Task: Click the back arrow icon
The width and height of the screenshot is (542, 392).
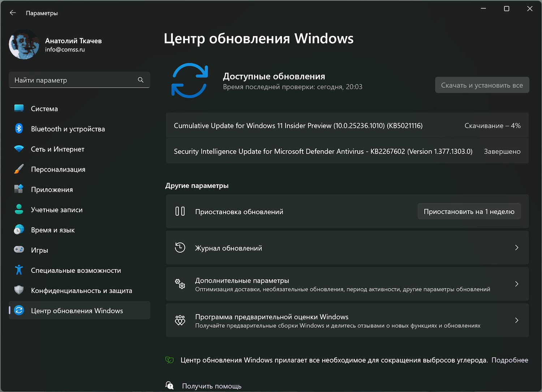Action: pyautogui.click(x=13, y=13)
